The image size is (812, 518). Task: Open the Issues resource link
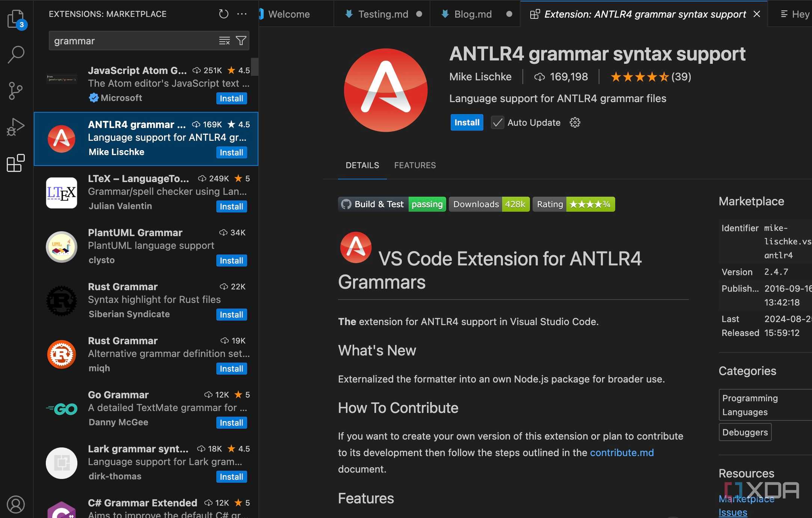[733, 512]
